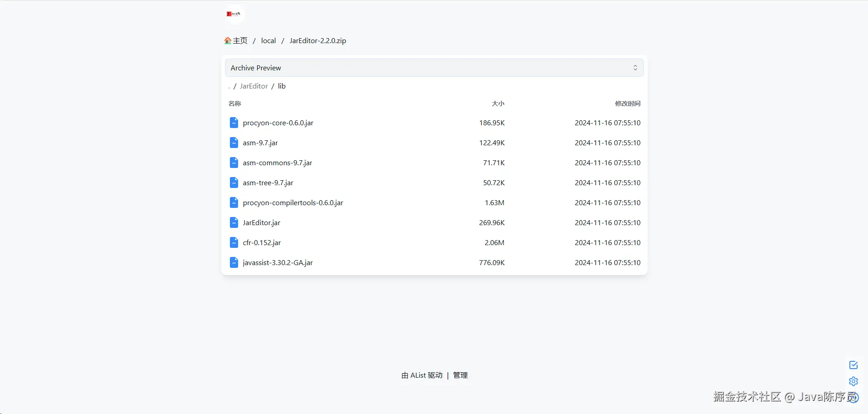The width and height of the screenshot is (868, 414).
Task: Open the 管理 admin link
Action: [460, 375]
